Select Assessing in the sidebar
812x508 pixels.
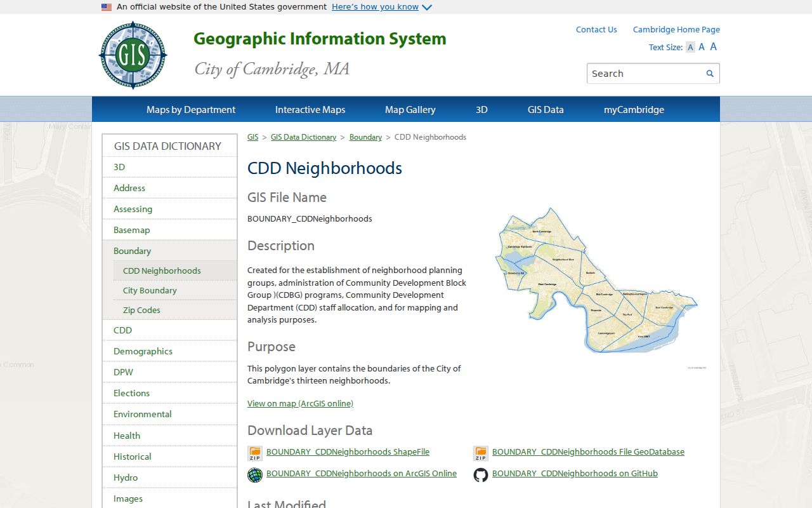169,209
